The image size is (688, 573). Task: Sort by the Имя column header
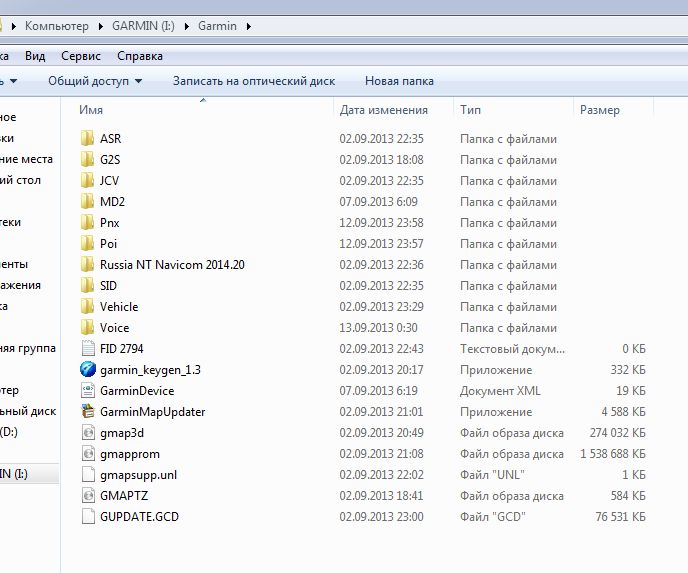pyautogui.click(x=91, y=110)
